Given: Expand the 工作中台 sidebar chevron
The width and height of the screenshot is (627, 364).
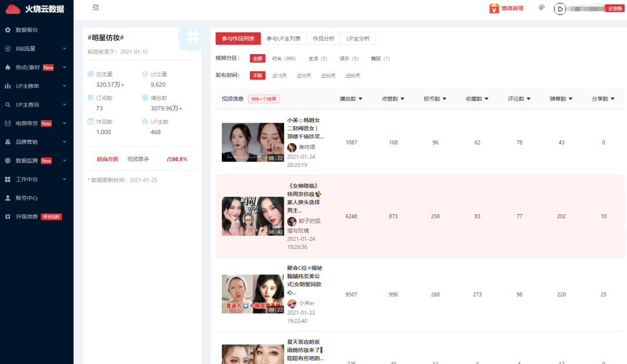Looking at the screenshot, I should (x=64, y=179).
